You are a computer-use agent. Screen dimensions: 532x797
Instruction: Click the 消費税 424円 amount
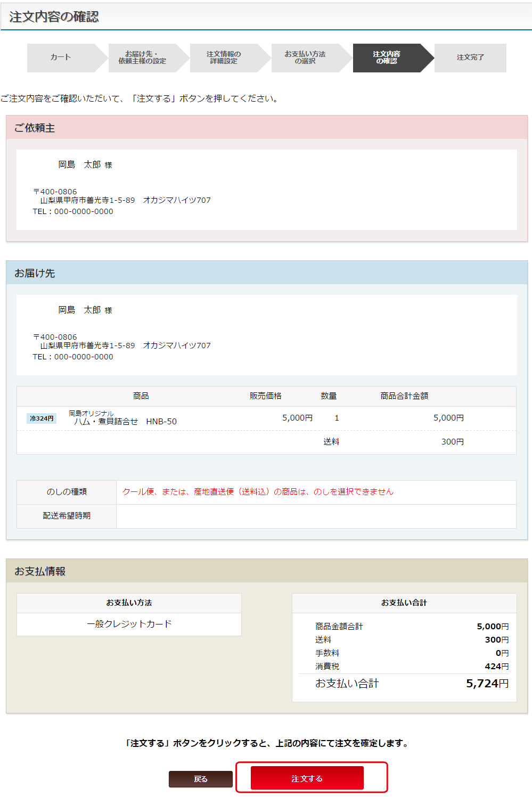point(497,667)
